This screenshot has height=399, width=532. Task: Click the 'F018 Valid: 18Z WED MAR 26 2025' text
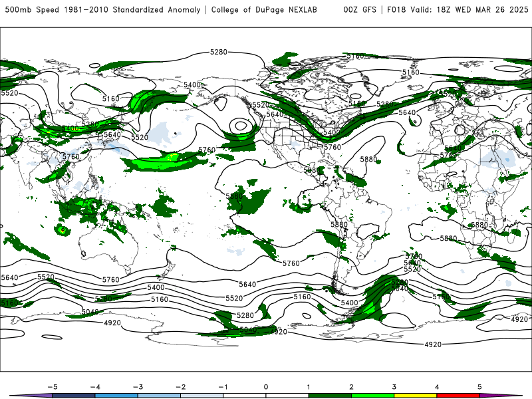(458, 9)
